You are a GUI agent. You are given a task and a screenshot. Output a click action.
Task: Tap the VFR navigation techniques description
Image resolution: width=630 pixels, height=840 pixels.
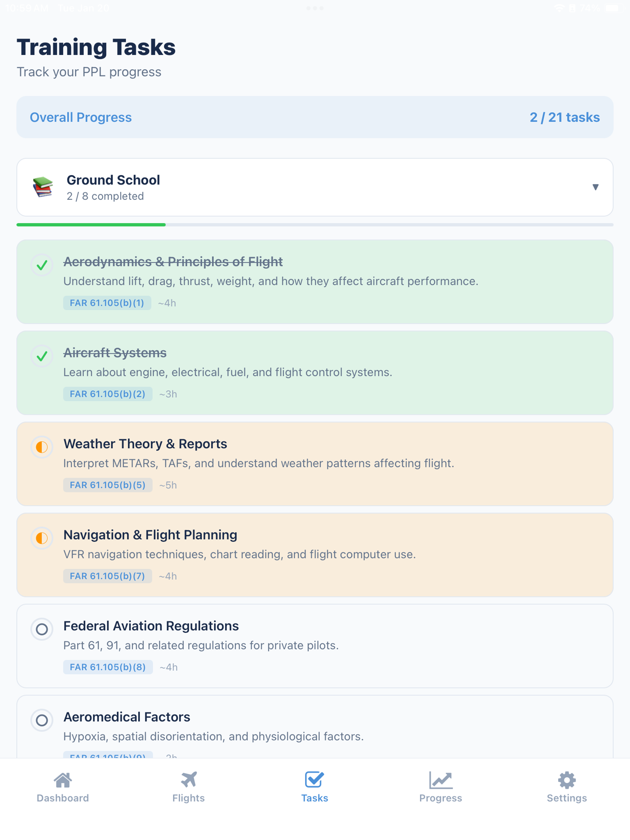click(239, 554)
